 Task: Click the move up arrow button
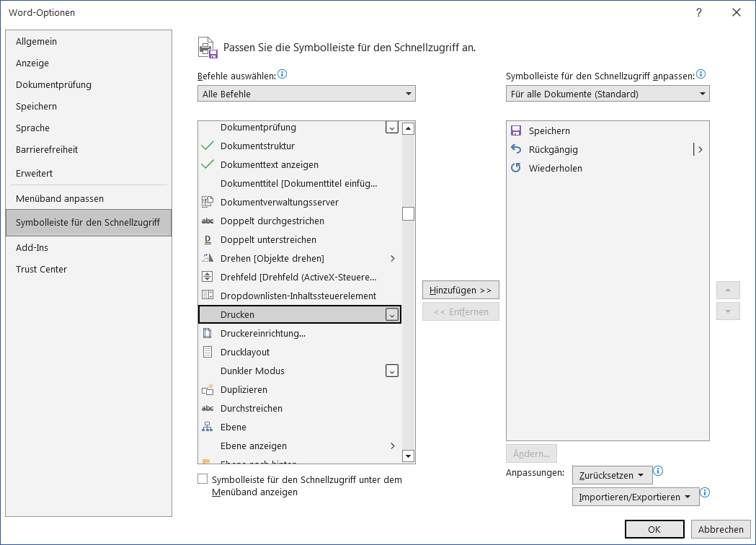728,290
